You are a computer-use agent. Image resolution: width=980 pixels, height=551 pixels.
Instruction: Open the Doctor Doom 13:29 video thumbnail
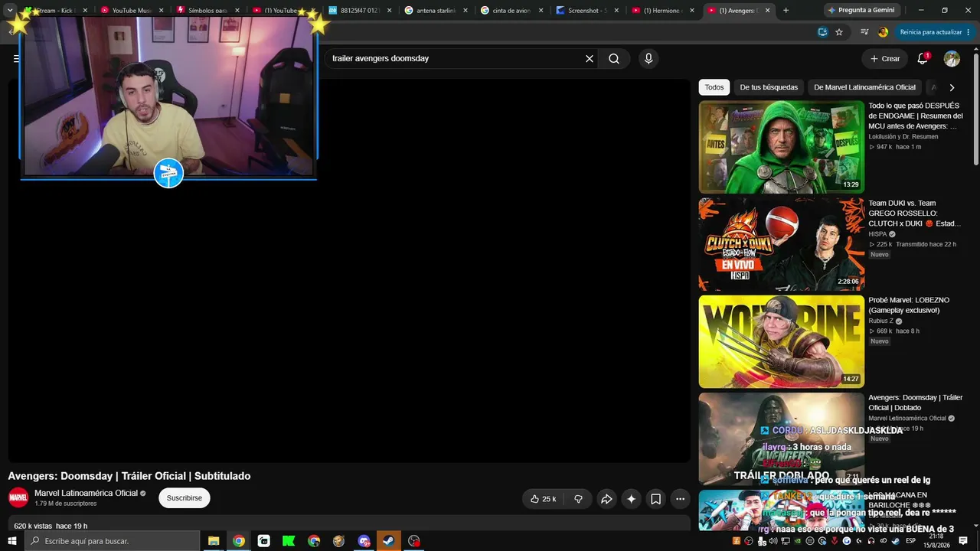782,147
